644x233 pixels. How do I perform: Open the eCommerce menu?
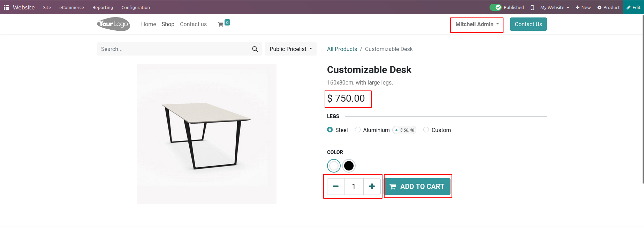(x=71, y=7)
